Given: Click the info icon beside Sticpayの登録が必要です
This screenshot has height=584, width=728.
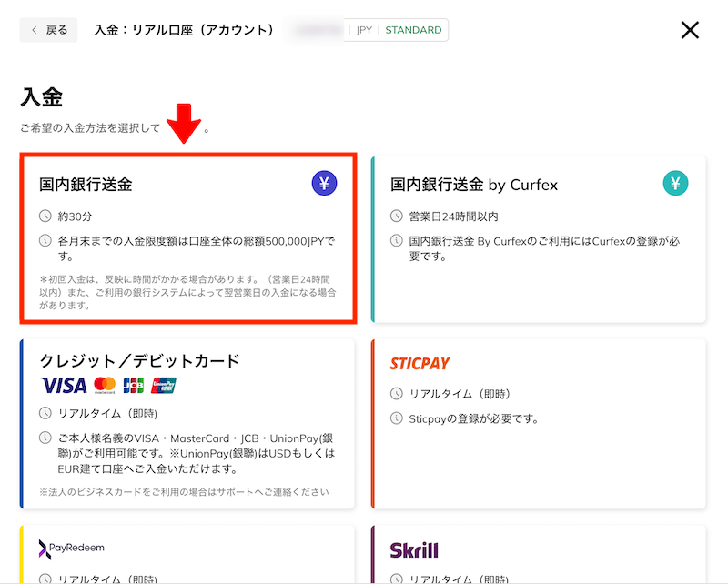Looking at the screenshot, I should [397, 418].
